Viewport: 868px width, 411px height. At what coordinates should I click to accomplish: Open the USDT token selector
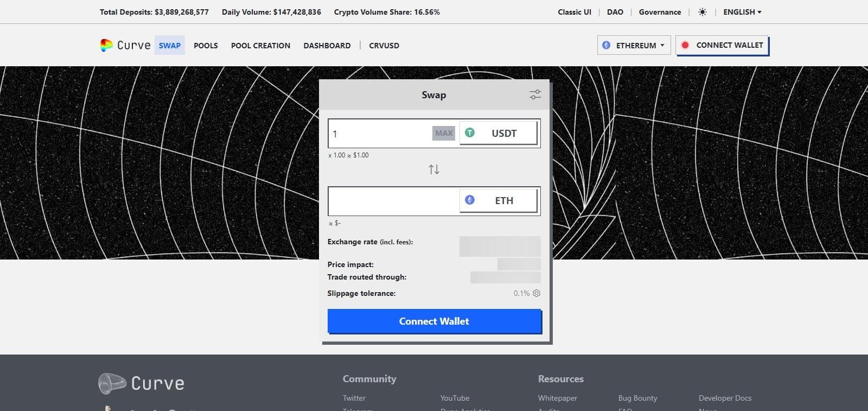(499, 133)
